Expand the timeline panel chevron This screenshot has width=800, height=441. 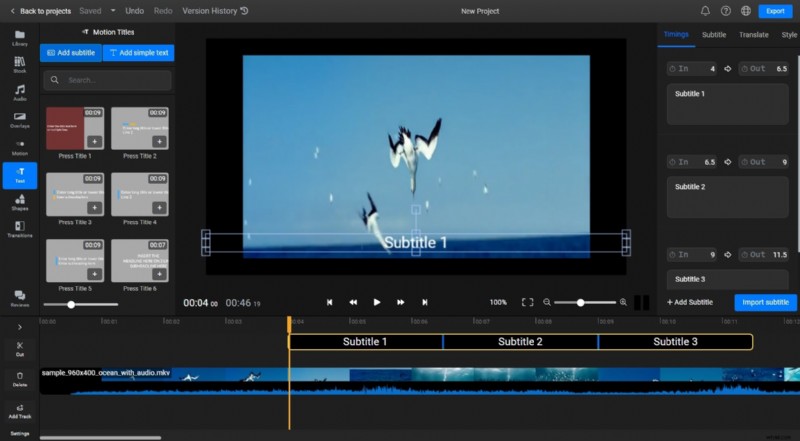(19, 326)
